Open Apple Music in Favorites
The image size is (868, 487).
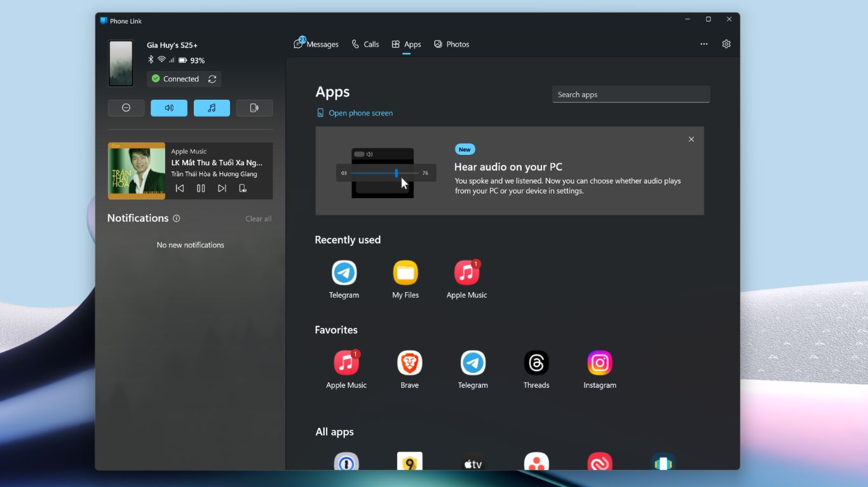346,363
